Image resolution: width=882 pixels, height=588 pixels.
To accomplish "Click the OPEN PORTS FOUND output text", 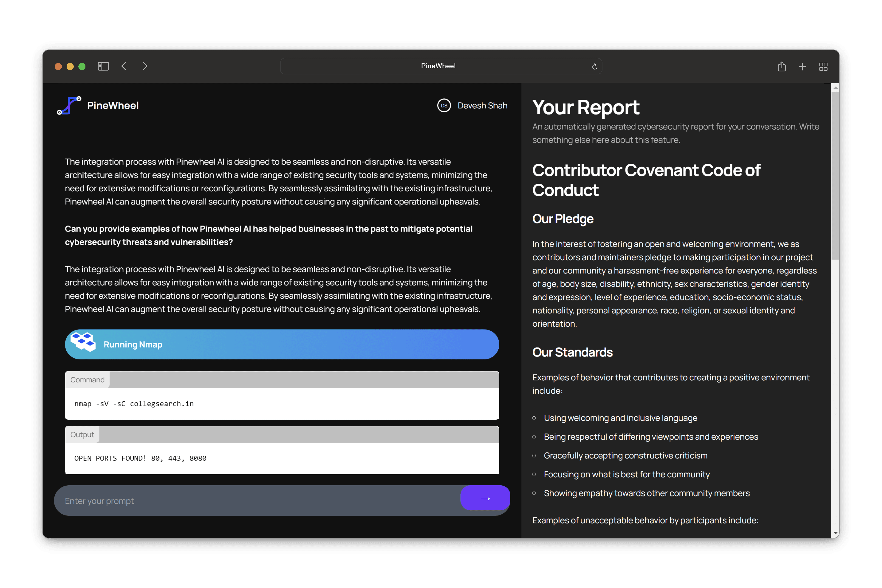I will coord(140,458).
